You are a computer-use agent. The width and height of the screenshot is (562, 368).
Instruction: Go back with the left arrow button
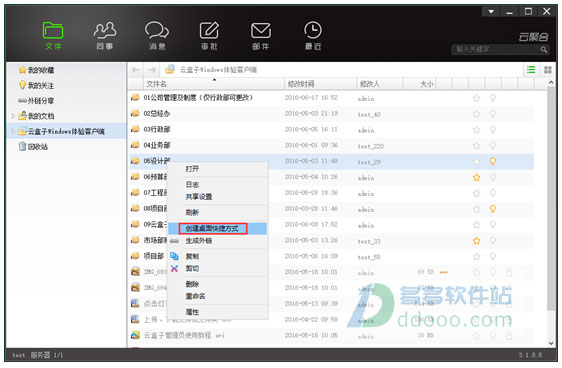(x=135, y=70)
